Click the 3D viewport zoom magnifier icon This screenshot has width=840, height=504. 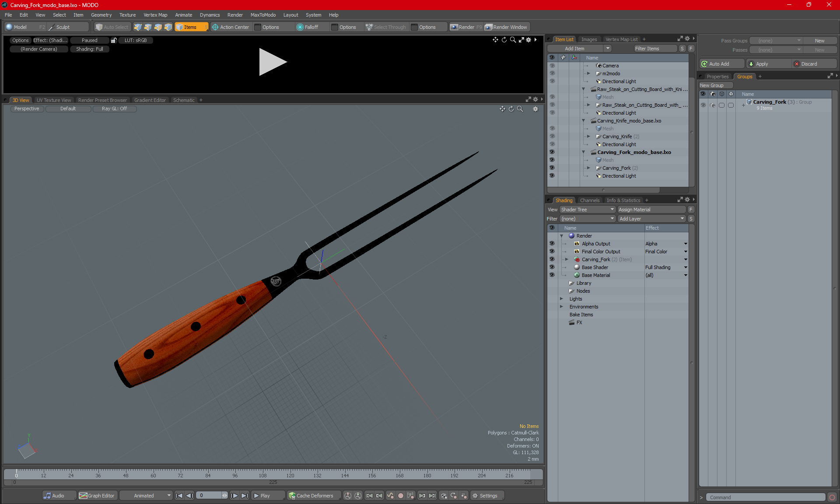point(520,109)
